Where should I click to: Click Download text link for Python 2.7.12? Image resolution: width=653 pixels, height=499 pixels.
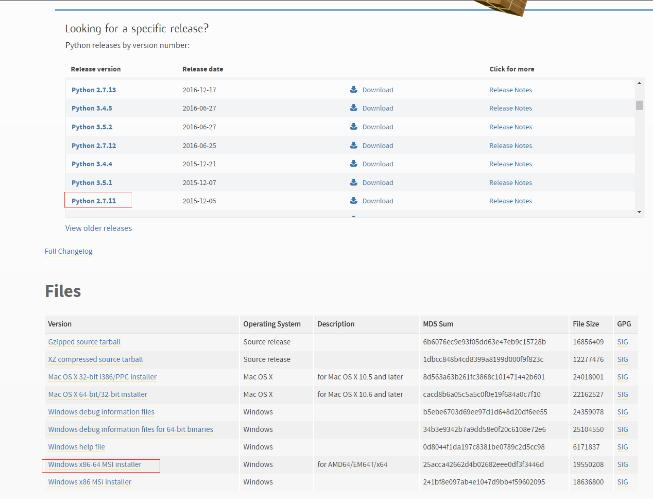378,146
